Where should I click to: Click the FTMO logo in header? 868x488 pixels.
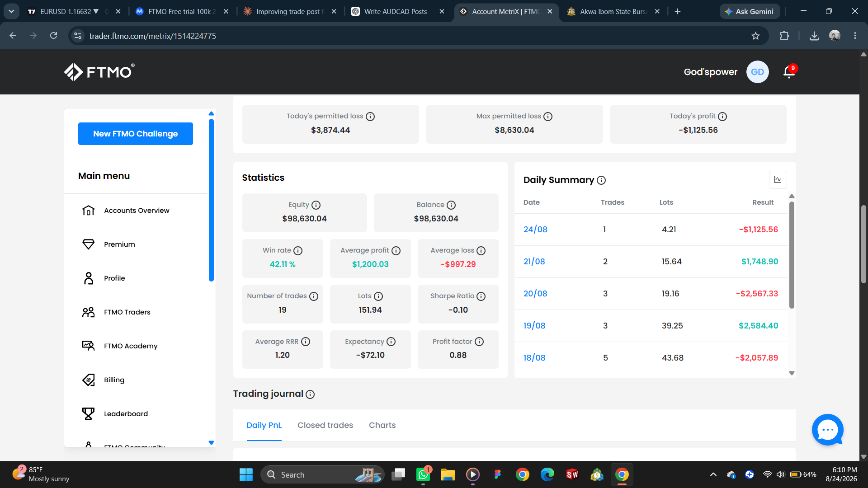click(99, 72)
